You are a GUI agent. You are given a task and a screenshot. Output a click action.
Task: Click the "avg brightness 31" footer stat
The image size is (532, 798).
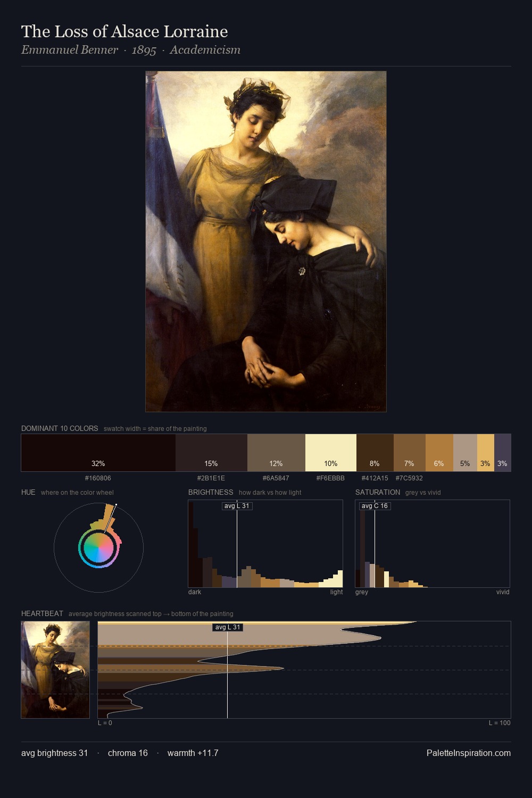tap(54, 753)
